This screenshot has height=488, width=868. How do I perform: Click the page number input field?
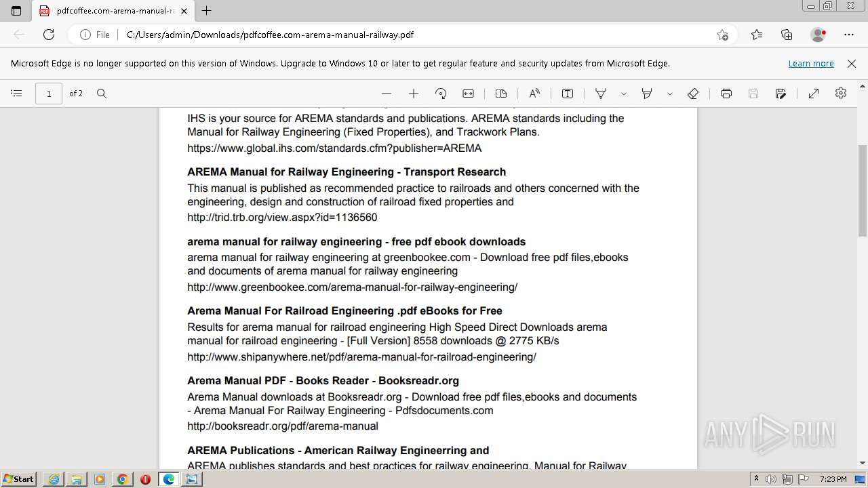click(x=49, y=94)
